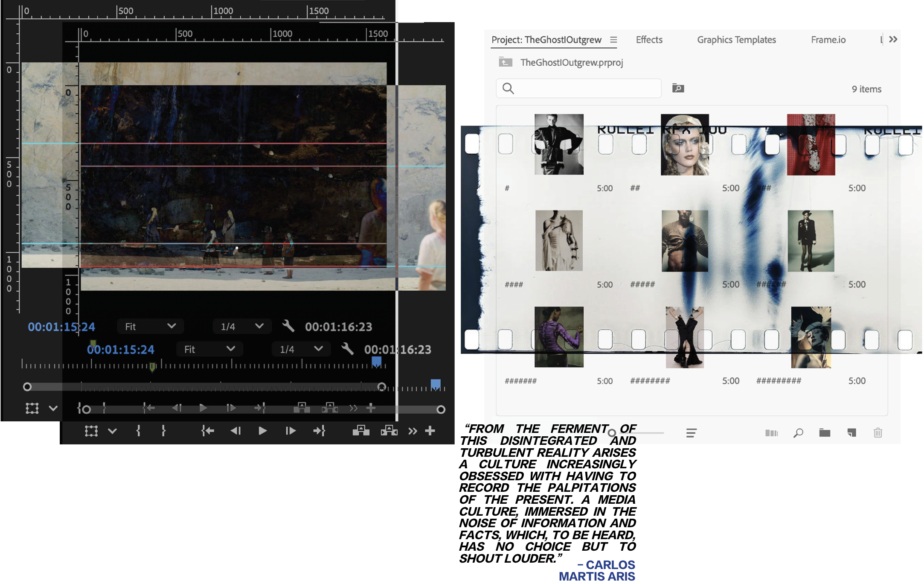Create a new bin with the folder icon
Image resolution: width=924 pixels, height=584 pixels.
[x=825, y=432]
